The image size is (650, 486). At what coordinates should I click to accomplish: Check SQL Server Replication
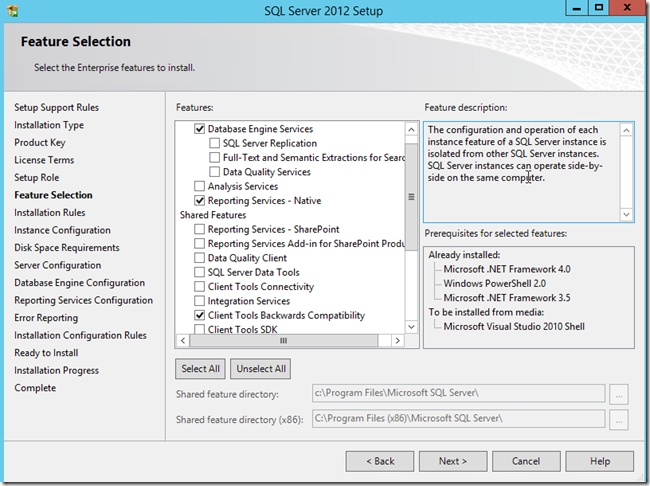click(214, 143)
